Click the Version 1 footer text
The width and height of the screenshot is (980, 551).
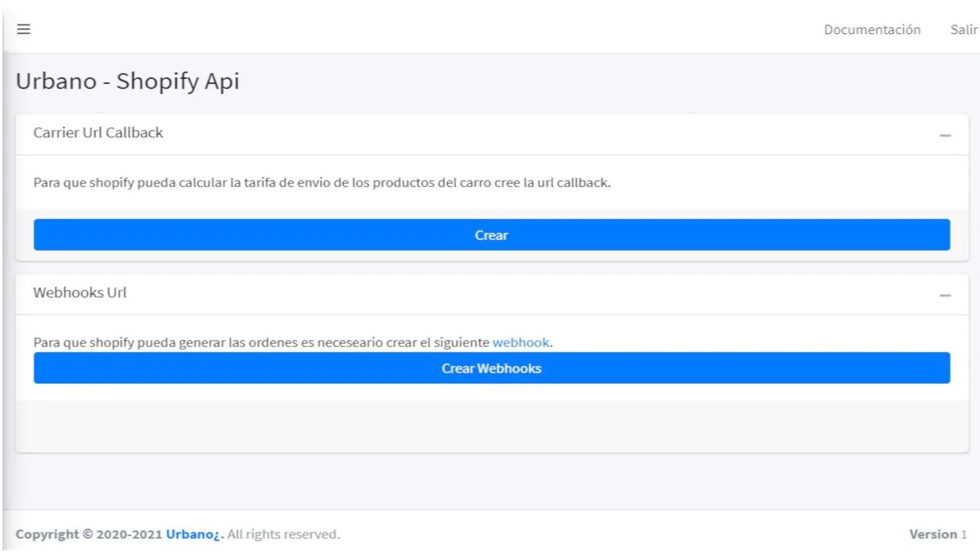coord(938,534)
